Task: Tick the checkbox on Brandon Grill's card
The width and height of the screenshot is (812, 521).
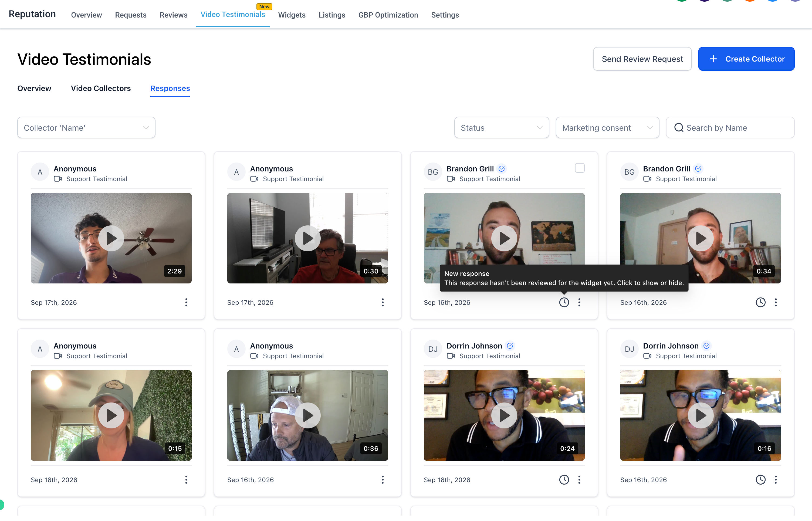Action: click(x=580, y=168)
